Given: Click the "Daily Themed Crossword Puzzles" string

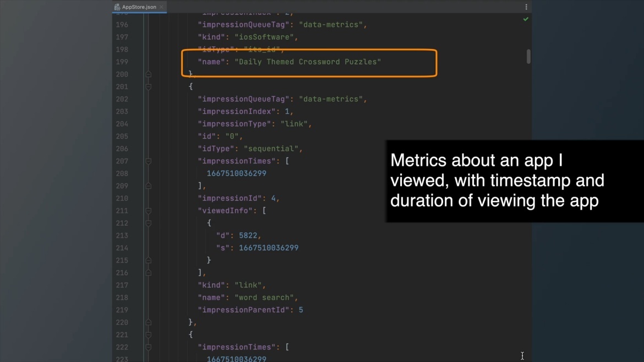Looking at the screenshot, I should [x=308, y=62].
